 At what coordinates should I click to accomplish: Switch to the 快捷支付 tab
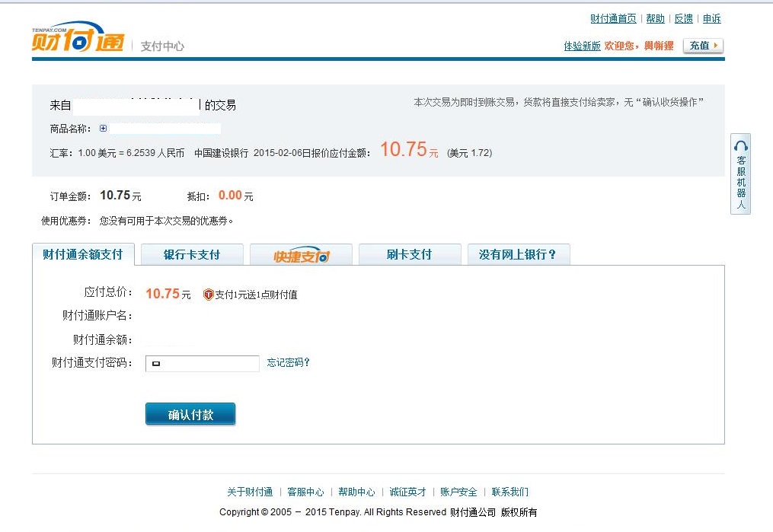pyautogui.click(x=301, y=255)
